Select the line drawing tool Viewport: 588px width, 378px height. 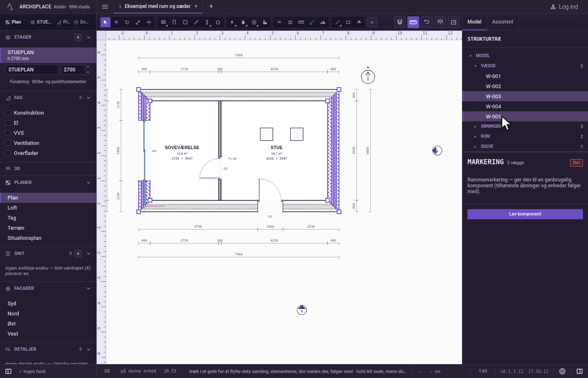coord(337,22)
